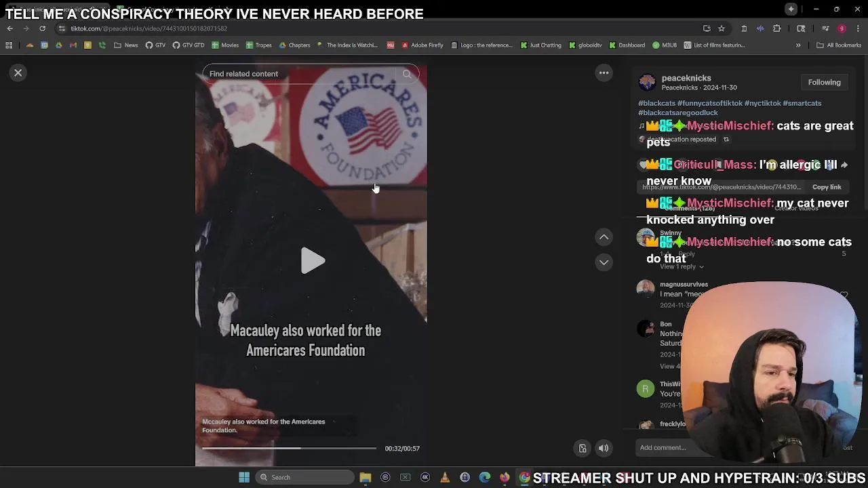Open the Movies bookmark
The width and height of the screenshot is (868, 488).
click(x=225, y=45)
